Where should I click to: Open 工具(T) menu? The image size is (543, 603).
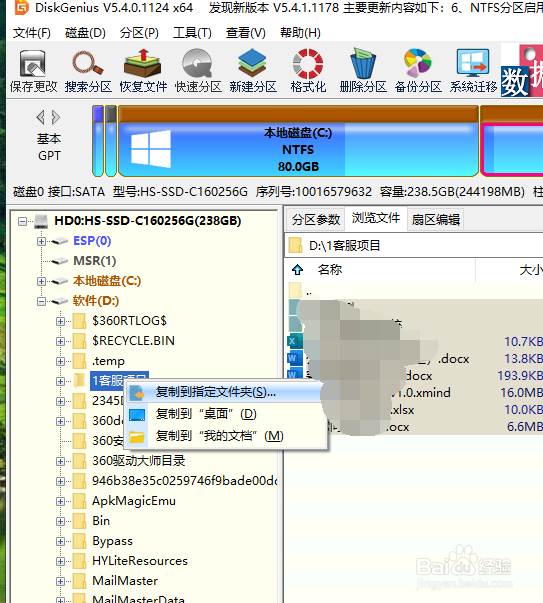192,33
